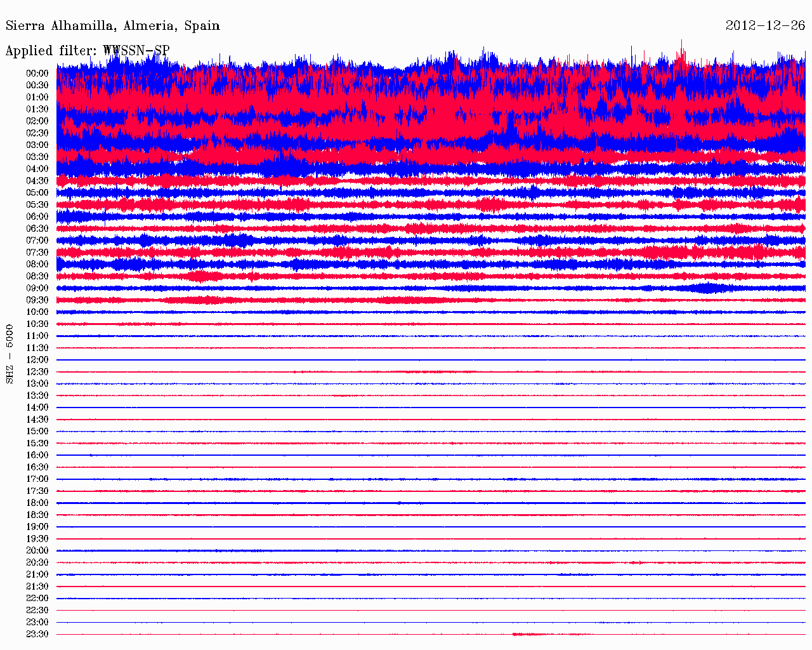Click the 07:30 time label
The height and width of the screenshot is (650, 812).
(x=37, y=253)
